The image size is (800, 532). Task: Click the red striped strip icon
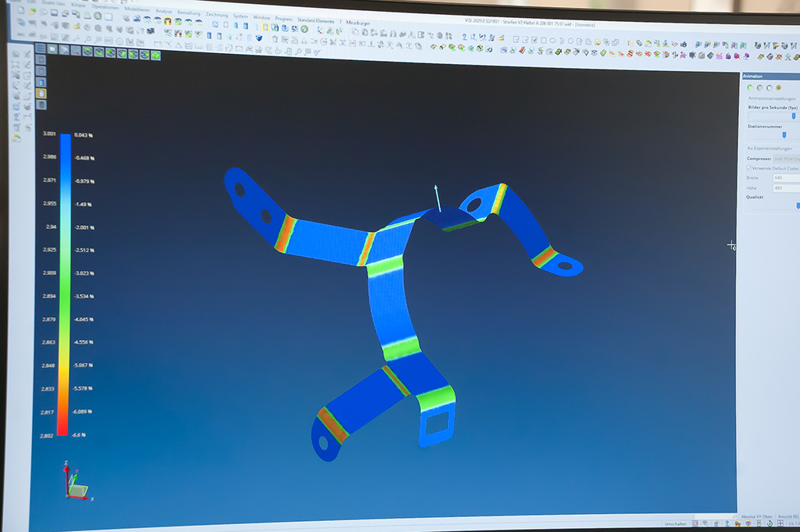[630, 54]
